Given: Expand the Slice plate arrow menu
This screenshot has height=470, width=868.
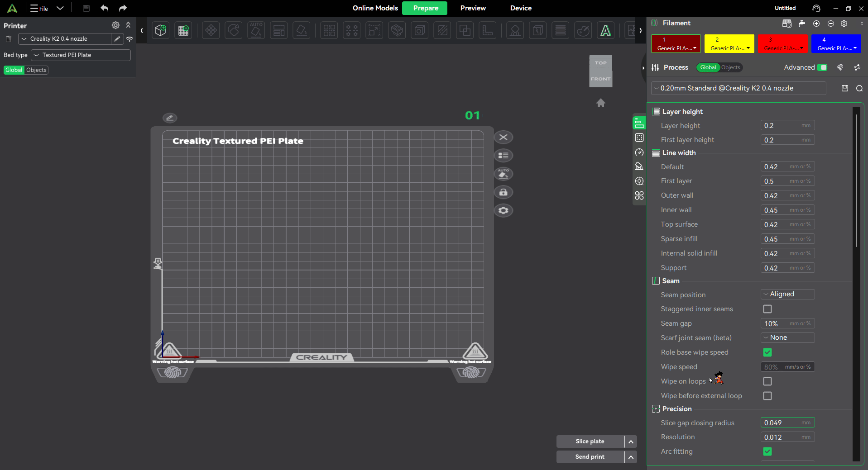Looking at the screenshot, I should tap(631, 442).
